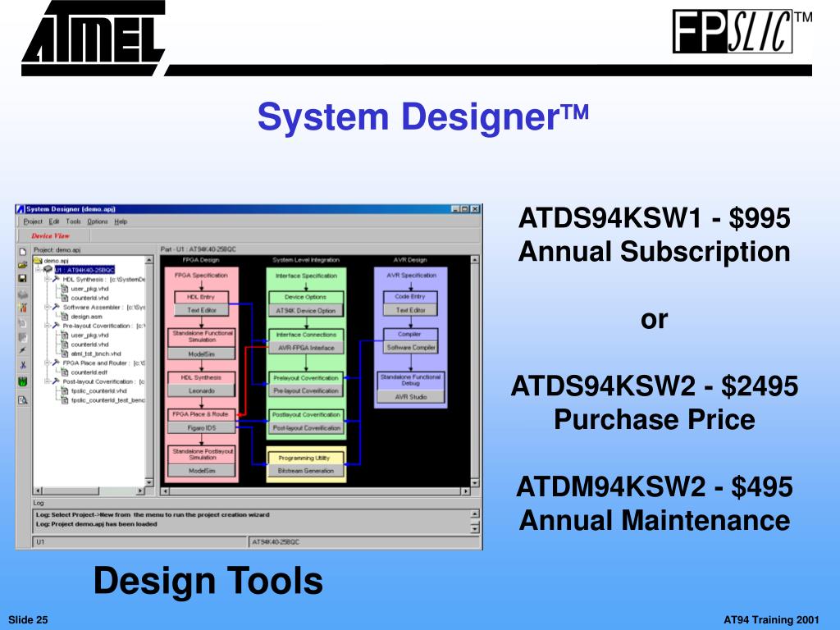
Task: Open the Project menu
Action: (33, 221)
